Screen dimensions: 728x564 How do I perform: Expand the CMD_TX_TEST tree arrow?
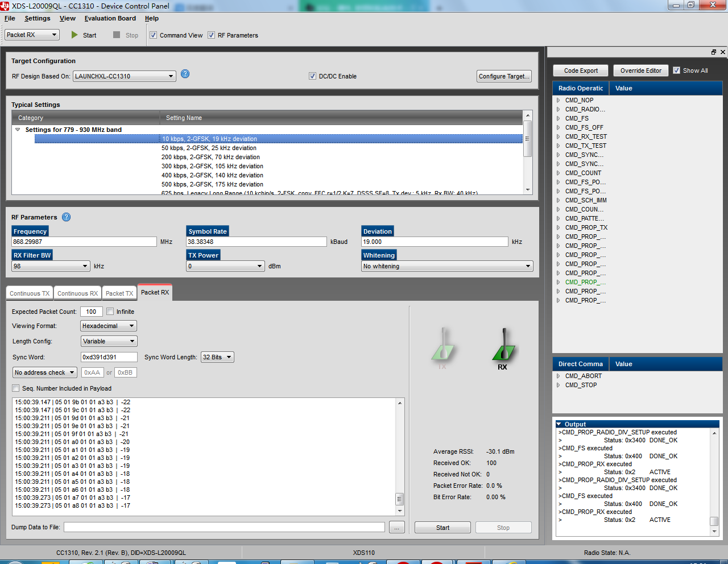[559, 146]
